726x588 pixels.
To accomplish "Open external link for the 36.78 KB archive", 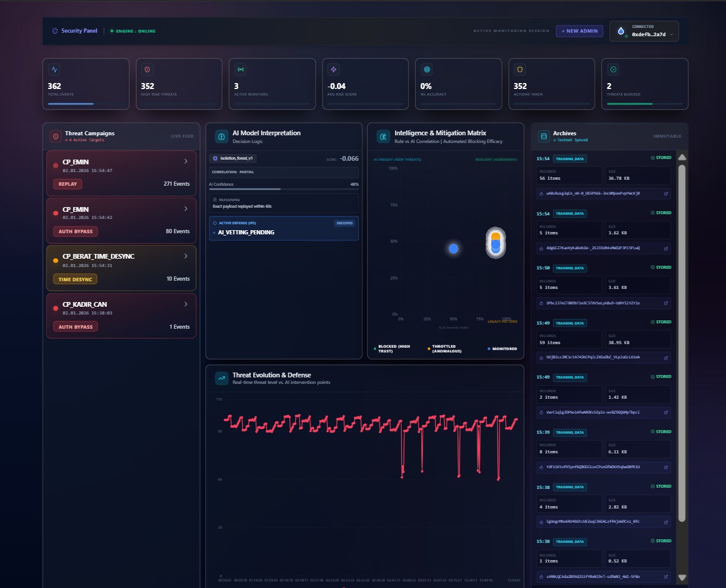I will click(665, 193).
